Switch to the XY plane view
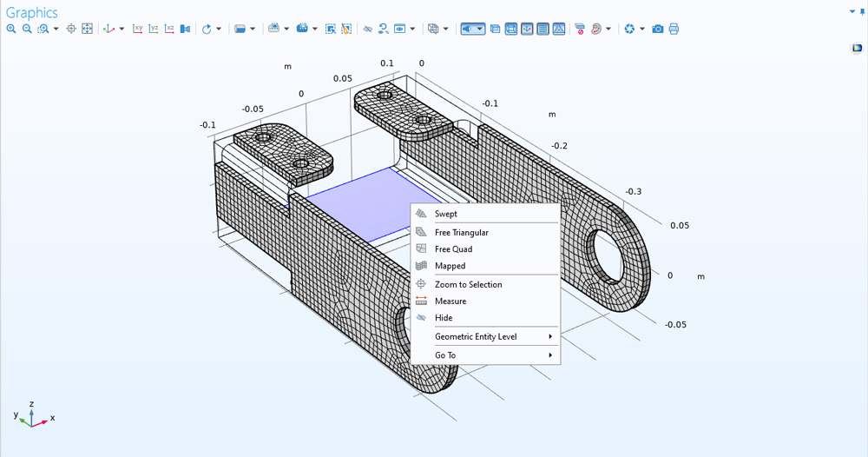Screen dimensions: 868x457 137,29
